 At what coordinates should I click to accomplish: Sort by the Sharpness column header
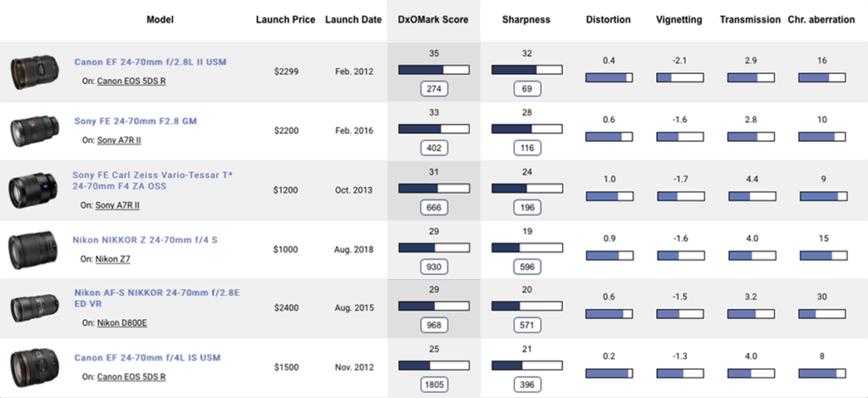tap(526, 20)
